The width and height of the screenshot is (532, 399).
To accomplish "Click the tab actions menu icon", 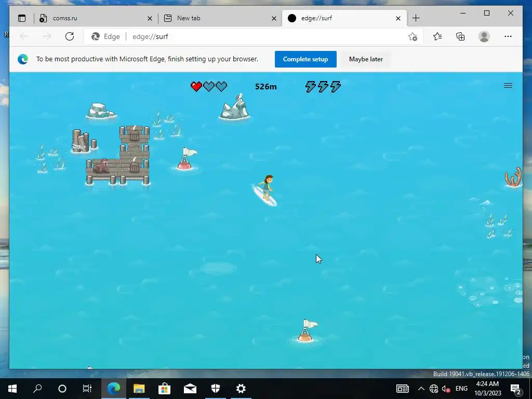I will pyautogui.click(x=22, y=18).
